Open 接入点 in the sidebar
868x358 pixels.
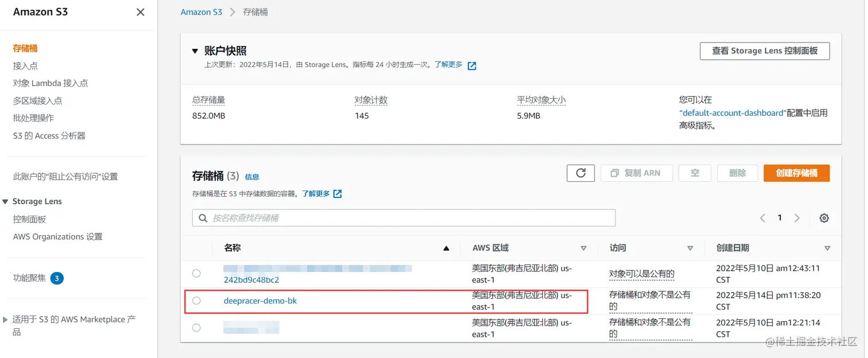click(x=25, y=66)
